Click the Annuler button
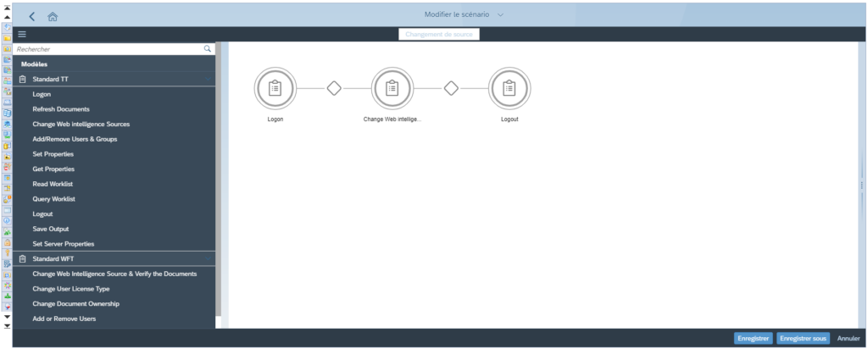Image resolution: width=868 pixels, height=349 pixels. [849, 338]
